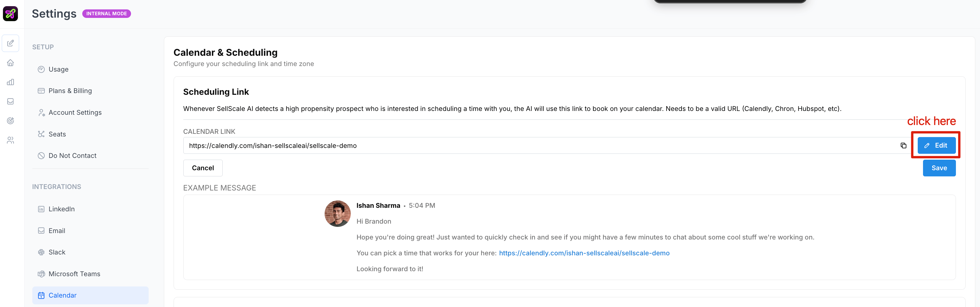
Task: Open the target icon in left rail
Action: click(11, 121)
